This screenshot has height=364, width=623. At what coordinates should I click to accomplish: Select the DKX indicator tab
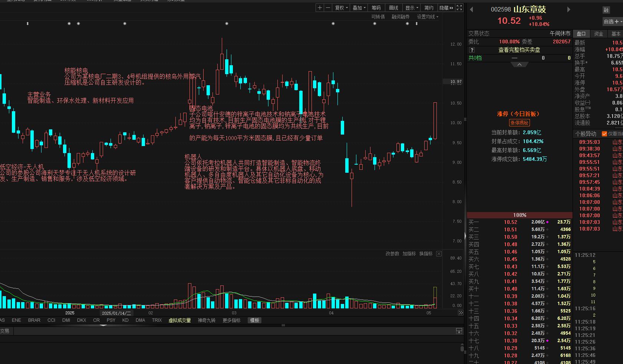pyautogui.click(x=82, y=320)
